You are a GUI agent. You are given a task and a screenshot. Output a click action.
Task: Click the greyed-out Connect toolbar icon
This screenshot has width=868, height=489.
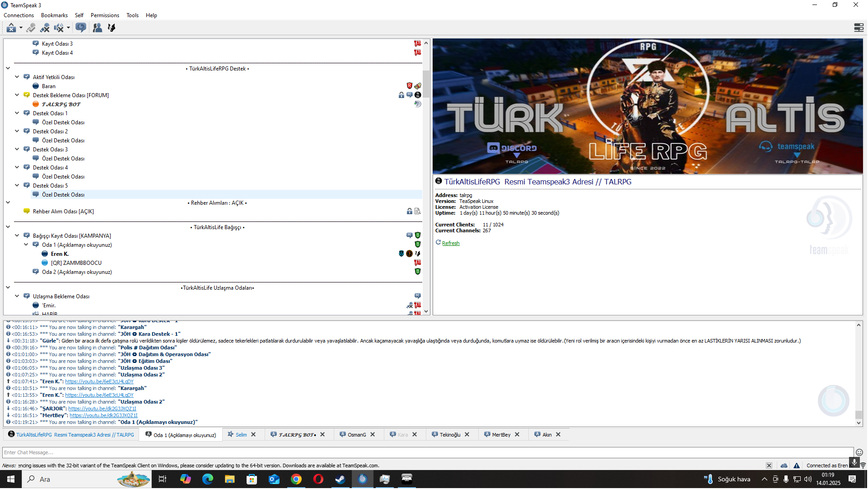click(x=31, y=28)
